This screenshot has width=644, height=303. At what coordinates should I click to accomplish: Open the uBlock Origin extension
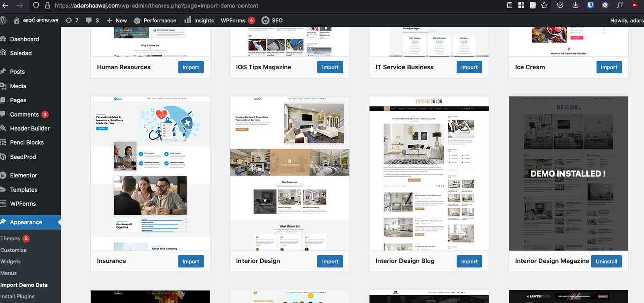pos(634,5)
